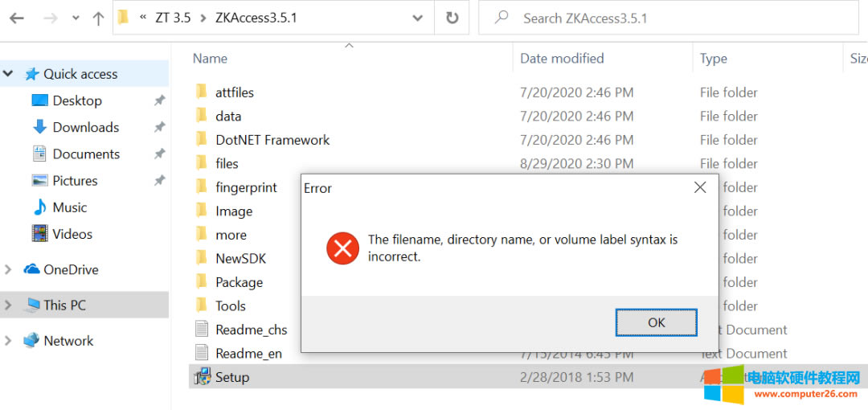The image size is (868, 410).
Task: Open Desktop in Quick access
Action: pos(76,100)
